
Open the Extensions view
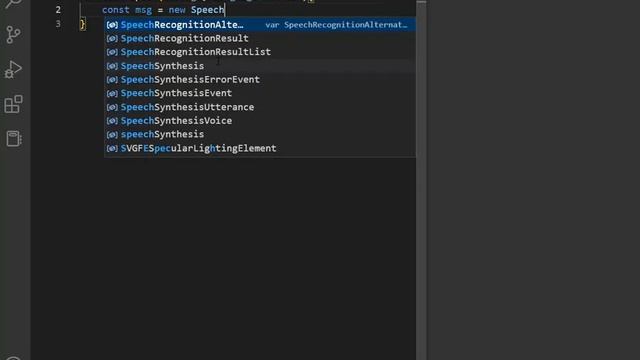13,104
